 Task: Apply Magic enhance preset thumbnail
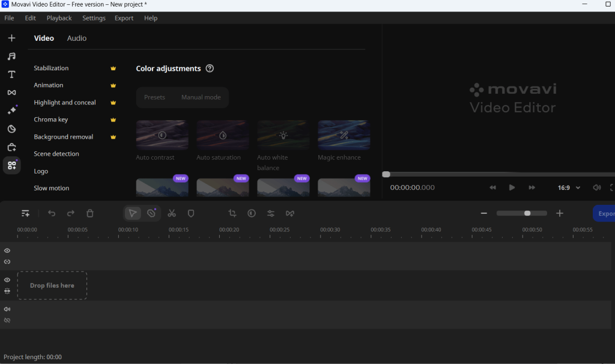(x=344, y=135)
